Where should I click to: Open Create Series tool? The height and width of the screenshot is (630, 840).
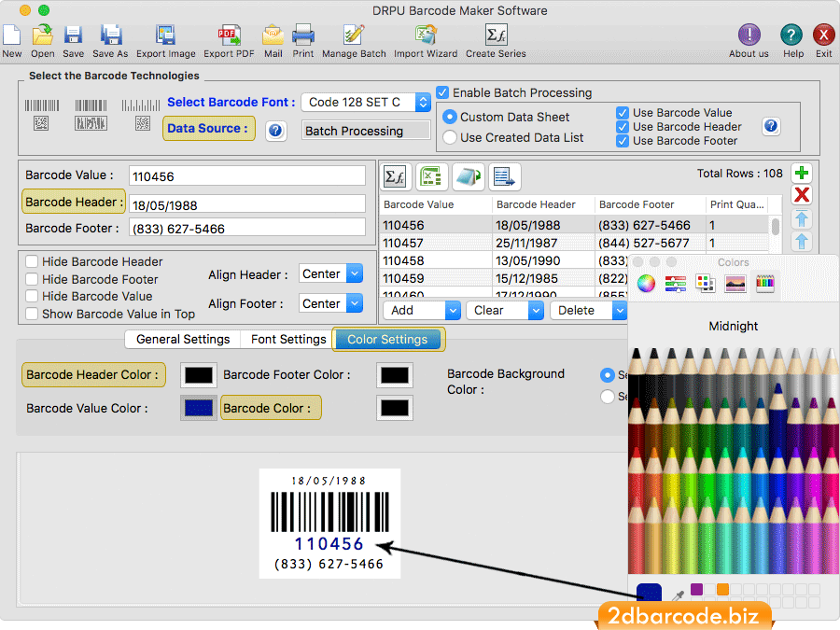pyautogui.click(x=497, y=35)
